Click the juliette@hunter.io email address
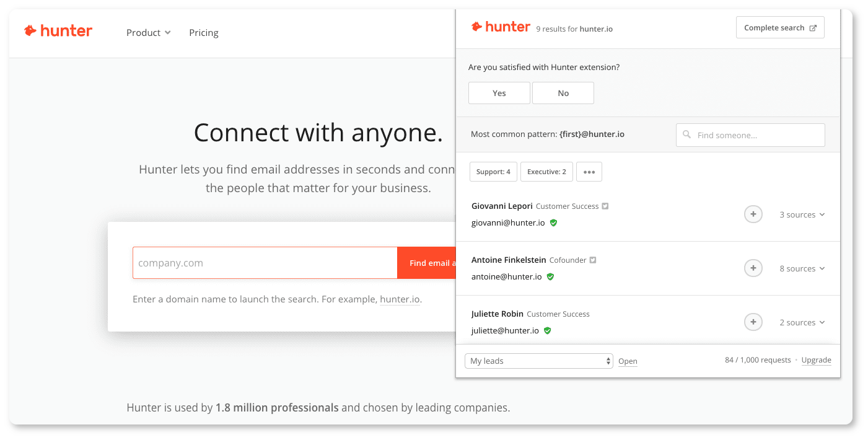 pos(506,330)
